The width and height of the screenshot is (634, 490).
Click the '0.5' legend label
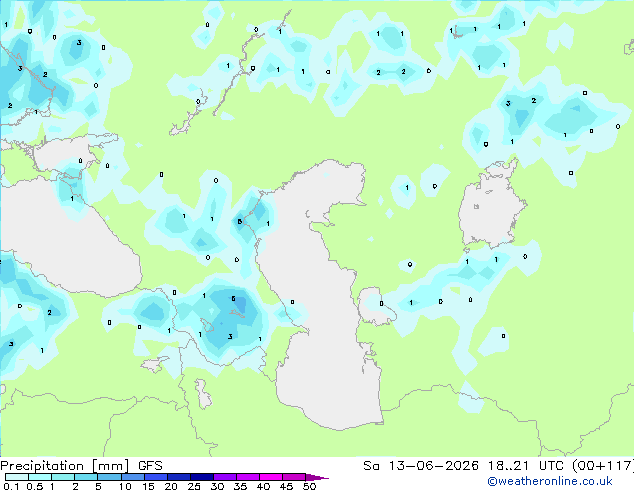tap(34, 486)
